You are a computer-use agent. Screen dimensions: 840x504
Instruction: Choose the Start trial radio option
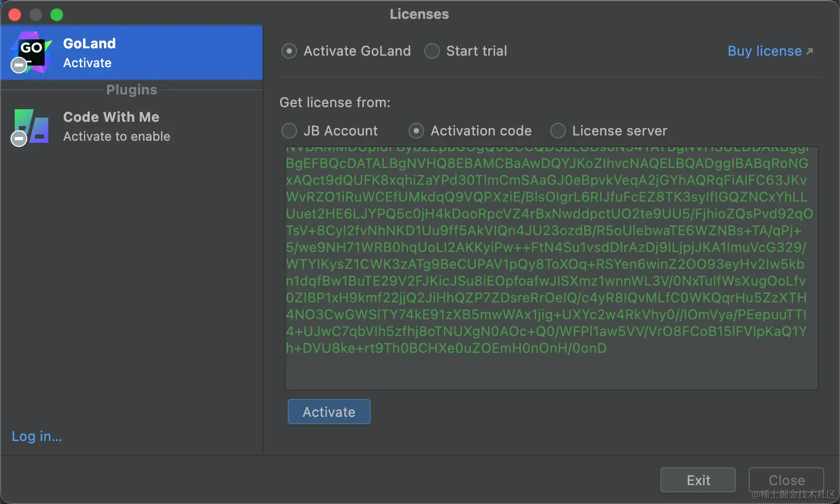(432, 51)
